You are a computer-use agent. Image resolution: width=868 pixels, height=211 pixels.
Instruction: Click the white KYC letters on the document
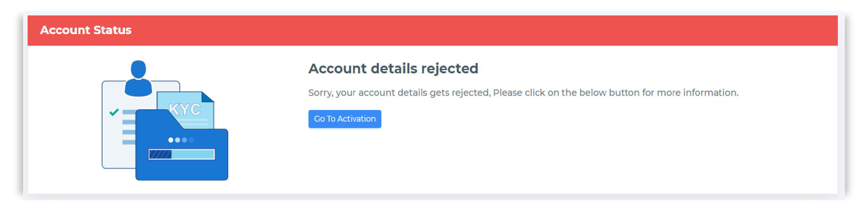[x=185, y=109]
